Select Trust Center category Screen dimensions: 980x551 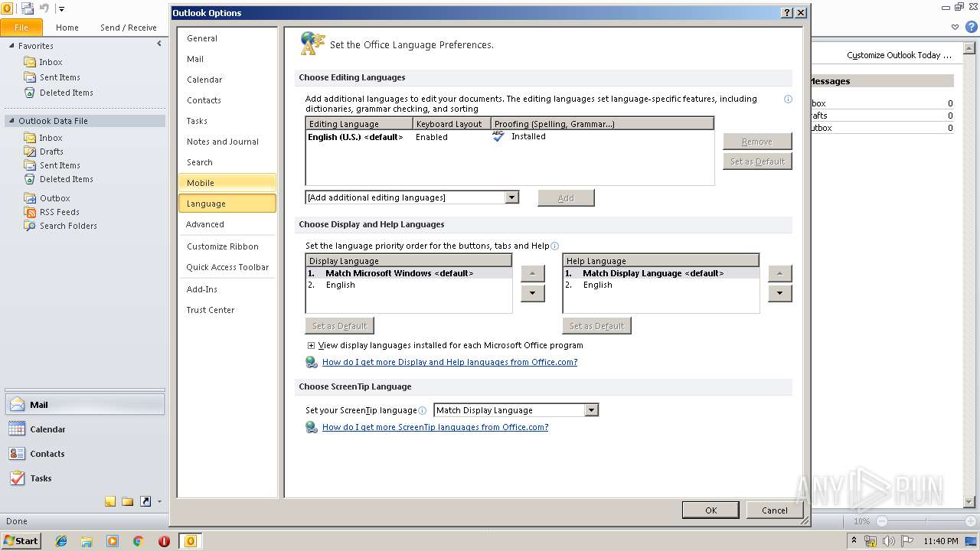click(227, 310)
